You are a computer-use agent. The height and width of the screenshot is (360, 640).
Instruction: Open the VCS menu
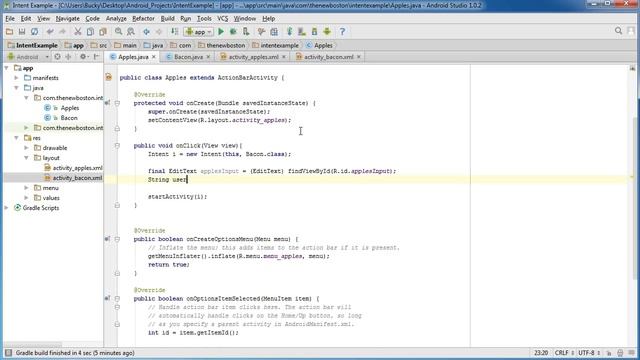pos(222,18)
